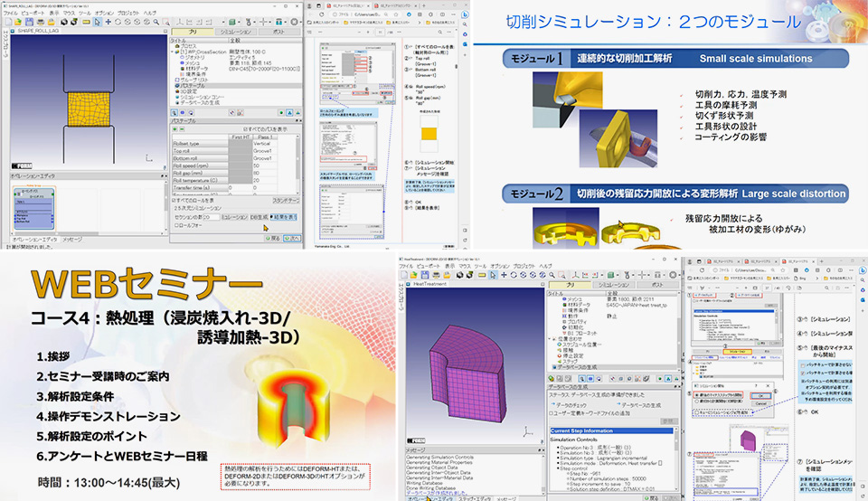The height and width of the screenshot is (501, 868).
Task: Switch to ポスト tab in HeatTreatment window
Action: tap(657, 285)
